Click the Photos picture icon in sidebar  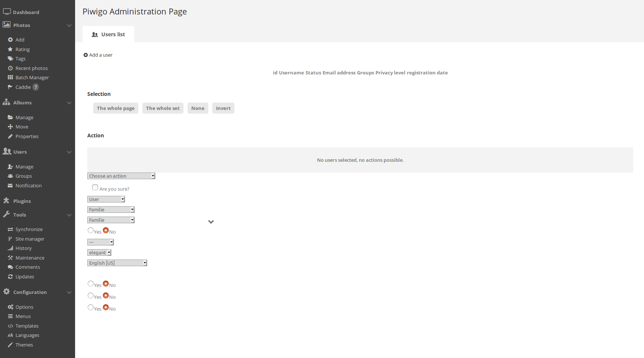(x=7, y=25)
